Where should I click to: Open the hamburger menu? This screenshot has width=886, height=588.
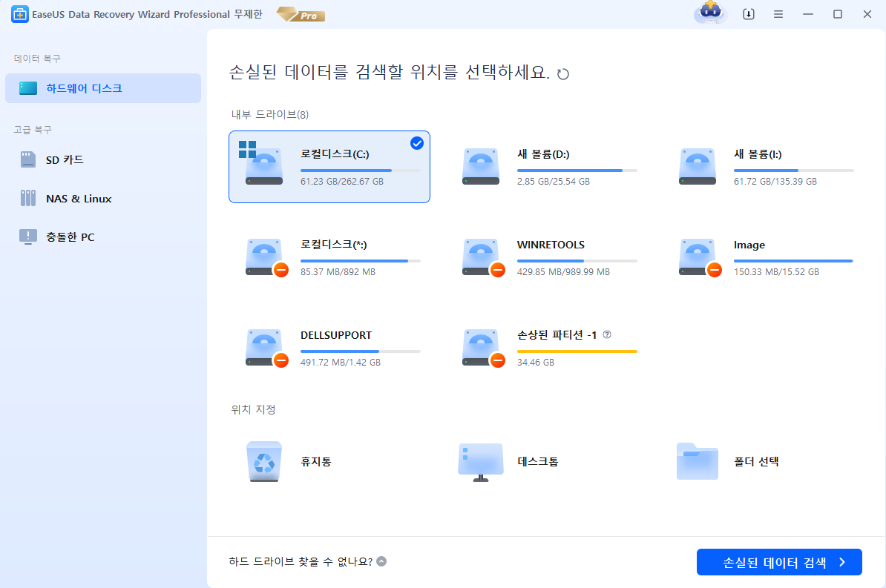[x=778, y=13]
